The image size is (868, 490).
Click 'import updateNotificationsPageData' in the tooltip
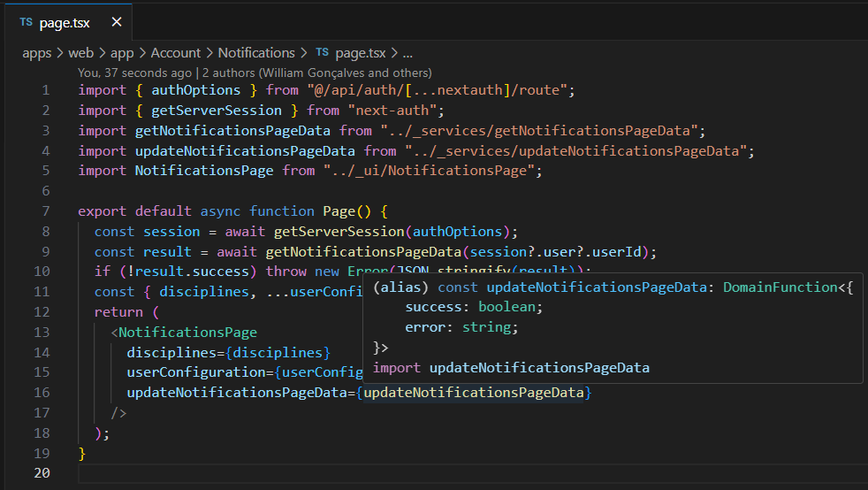(x=511, y=368)
